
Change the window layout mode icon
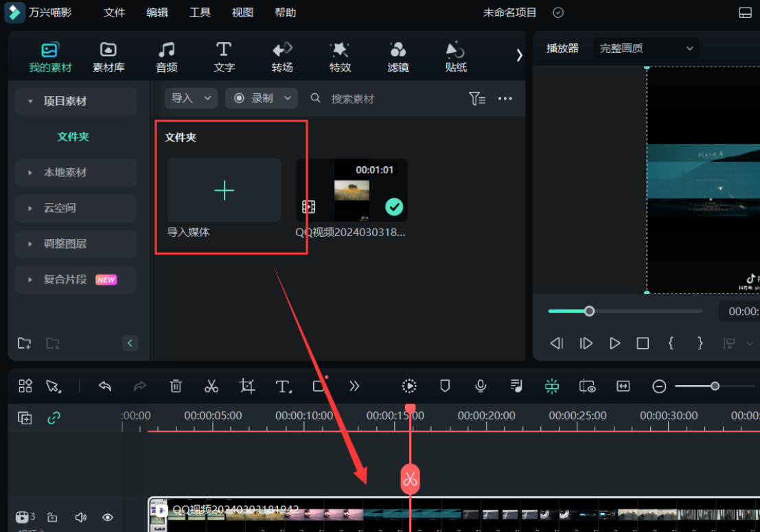click(x=745, y=12)
